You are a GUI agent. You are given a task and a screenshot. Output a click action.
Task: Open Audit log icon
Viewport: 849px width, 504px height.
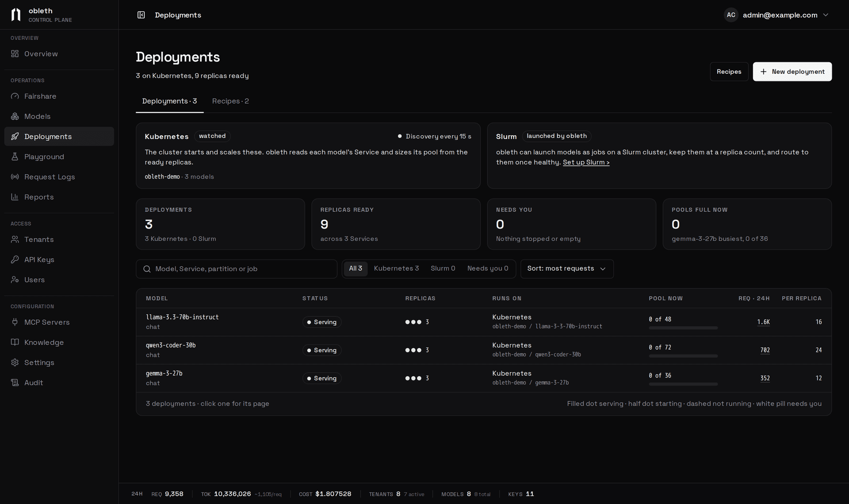coord(15,383)
